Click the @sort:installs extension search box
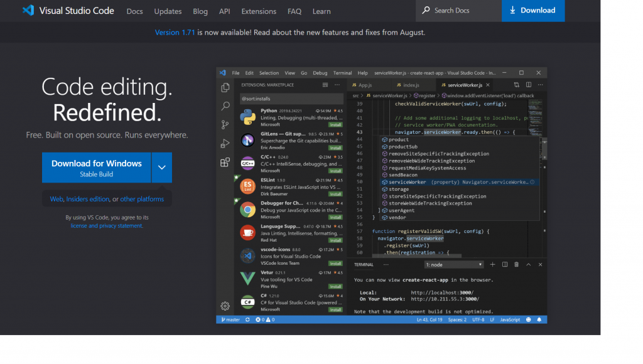This screenshot has width=643, height=364. pos(291,99)
